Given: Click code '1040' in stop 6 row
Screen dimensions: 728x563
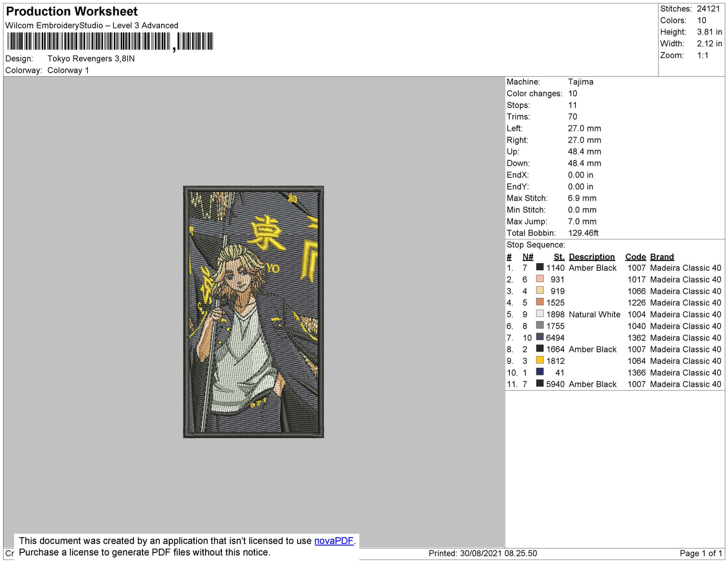Looking at the screenshot, I should [637, 327].
